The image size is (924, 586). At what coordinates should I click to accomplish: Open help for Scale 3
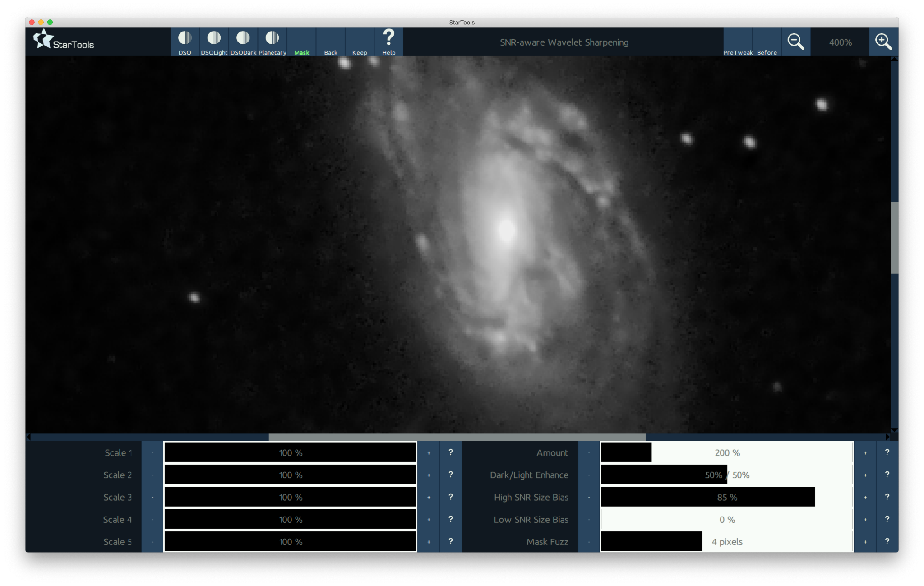click(450, 497)
